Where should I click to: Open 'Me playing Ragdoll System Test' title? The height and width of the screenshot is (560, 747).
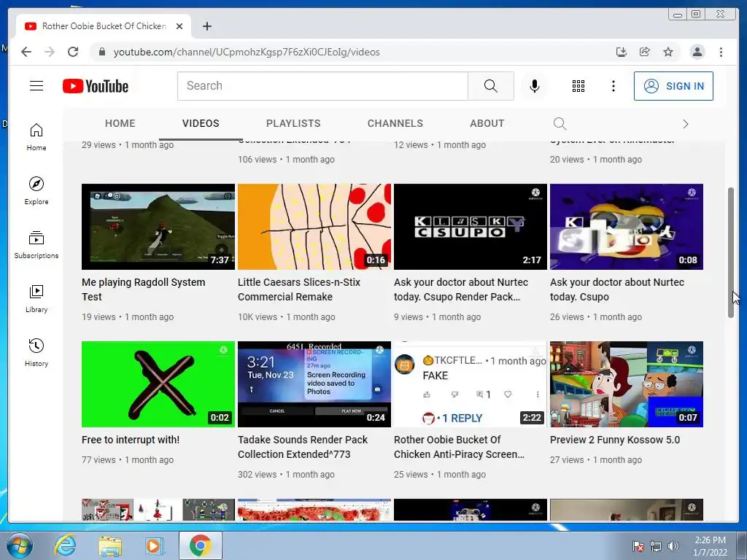pyautogui.click(x=144, y=289)
